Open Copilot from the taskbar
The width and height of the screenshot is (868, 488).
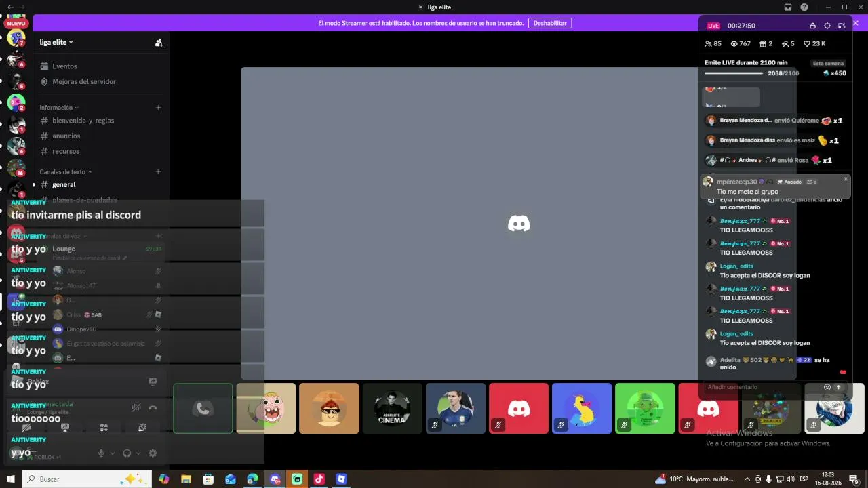point(163,479)
